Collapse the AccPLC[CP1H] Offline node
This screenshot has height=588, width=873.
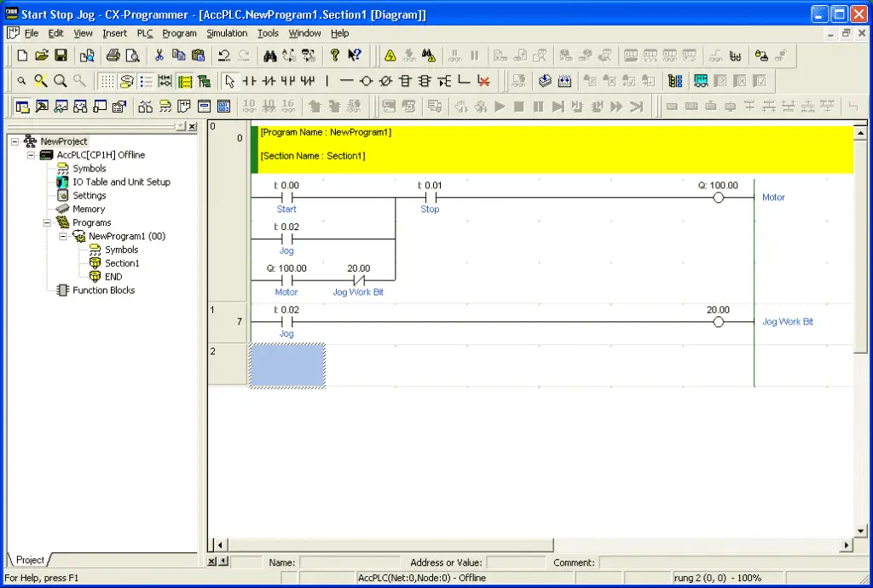click(x=32, y=154)
